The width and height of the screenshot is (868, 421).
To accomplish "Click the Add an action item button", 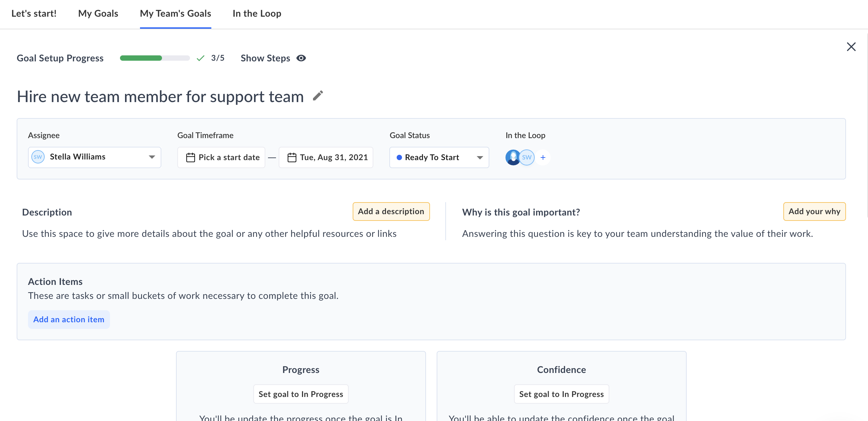I will pos(69,320).
